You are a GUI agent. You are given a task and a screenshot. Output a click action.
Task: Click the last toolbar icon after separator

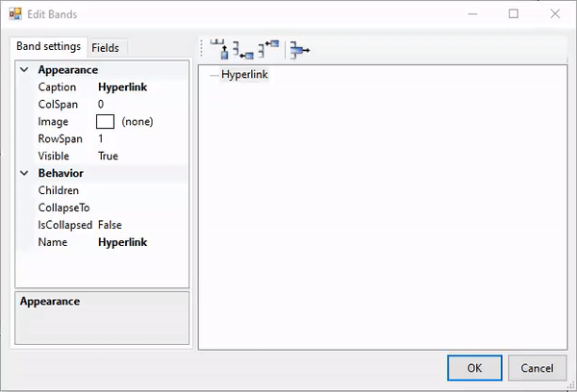point(299,50)
